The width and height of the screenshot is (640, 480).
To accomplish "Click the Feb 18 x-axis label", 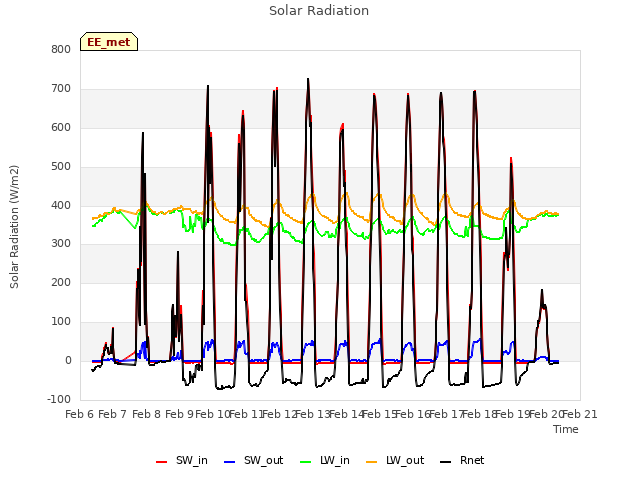I will pos(479,415).
